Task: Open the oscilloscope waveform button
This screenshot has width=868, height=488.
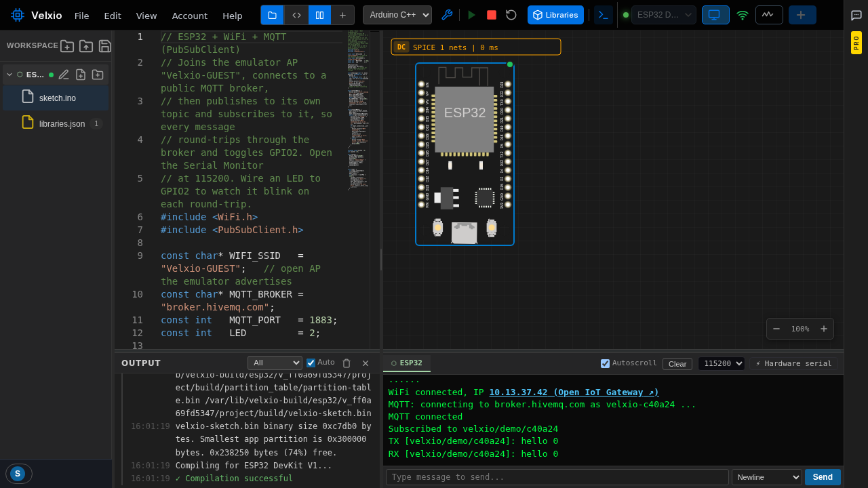Action: click(769, 15)
